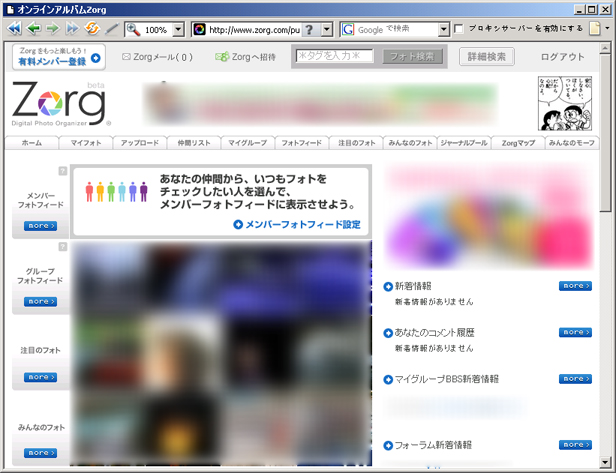Open the address bar history dropdown
This screenshot has width=616, height=473.
coord(326,30)
